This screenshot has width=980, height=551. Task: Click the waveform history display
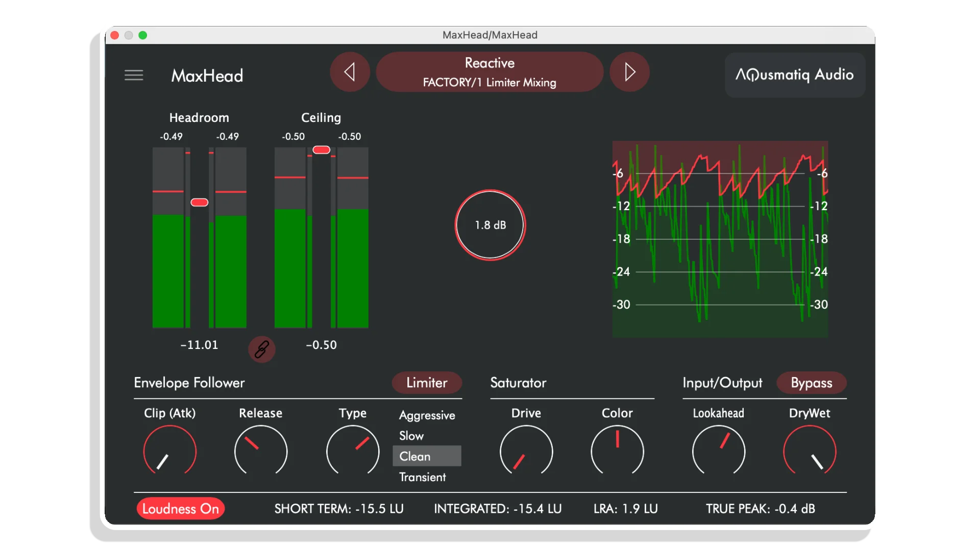click(720, 239)
